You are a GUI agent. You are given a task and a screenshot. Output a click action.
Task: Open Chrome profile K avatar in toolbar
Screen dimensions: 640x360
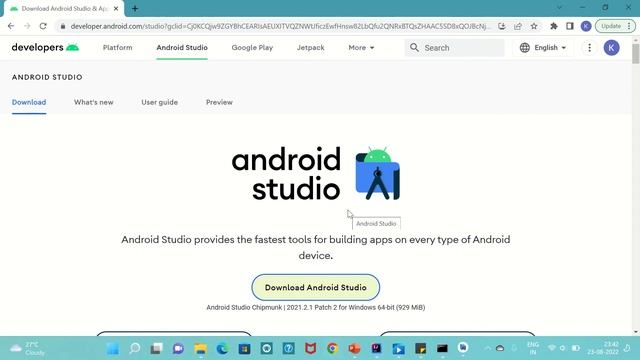[x=586, y=26]
